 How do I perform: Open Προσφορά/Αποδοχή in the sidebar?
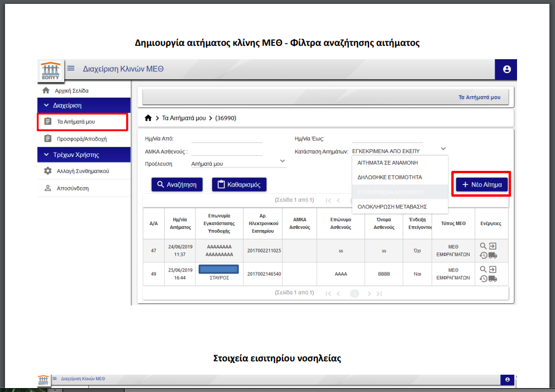(82, 138)
